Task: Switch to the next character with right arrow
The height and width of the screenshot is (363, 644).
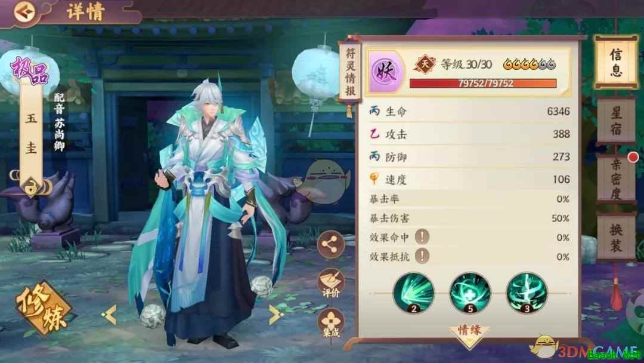Action: (x=275, y=315)
